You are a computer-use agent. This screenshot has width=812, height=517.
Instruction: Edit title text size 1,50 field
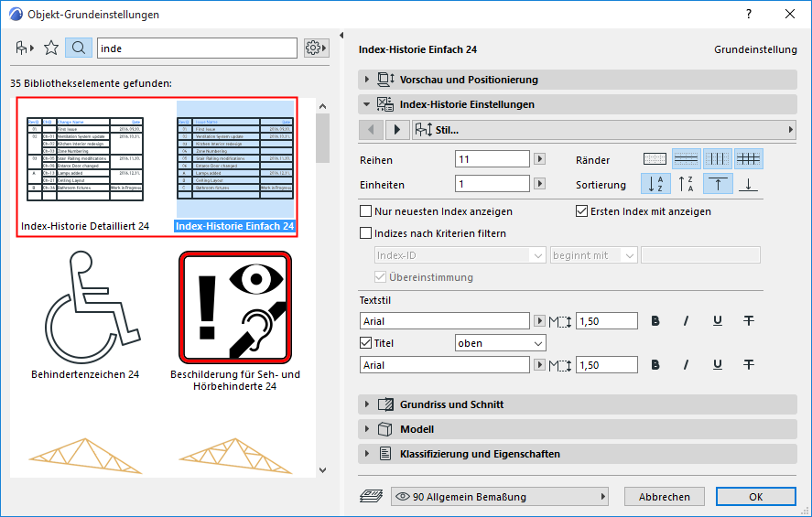coord(607,365)
